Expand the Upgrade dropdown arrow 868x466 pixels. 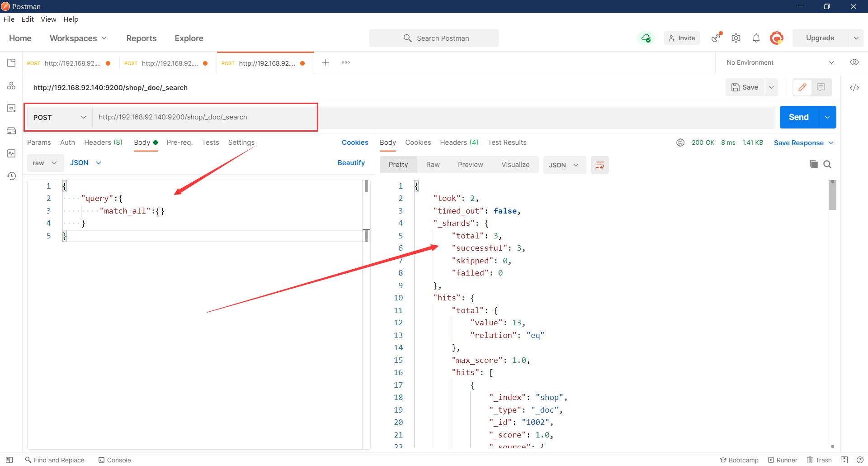pyautogui.click(x=856, y=38)
